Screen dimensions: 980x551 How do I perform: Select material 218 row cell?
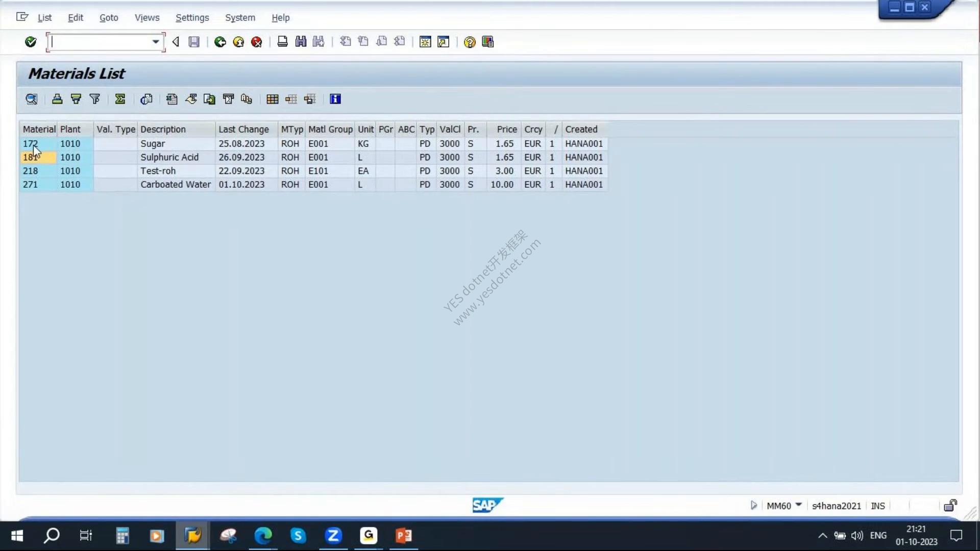(38, 171)
